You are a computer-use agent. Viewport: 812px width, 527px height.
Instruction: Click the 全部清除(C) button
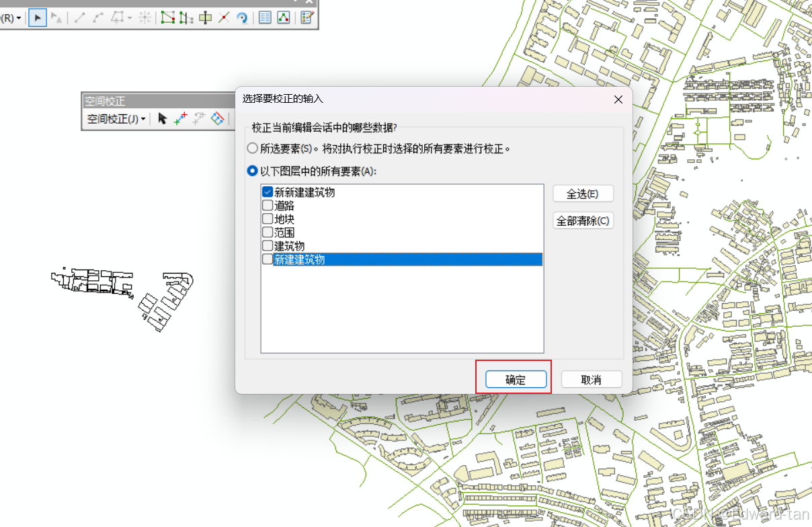pos(583,220)
